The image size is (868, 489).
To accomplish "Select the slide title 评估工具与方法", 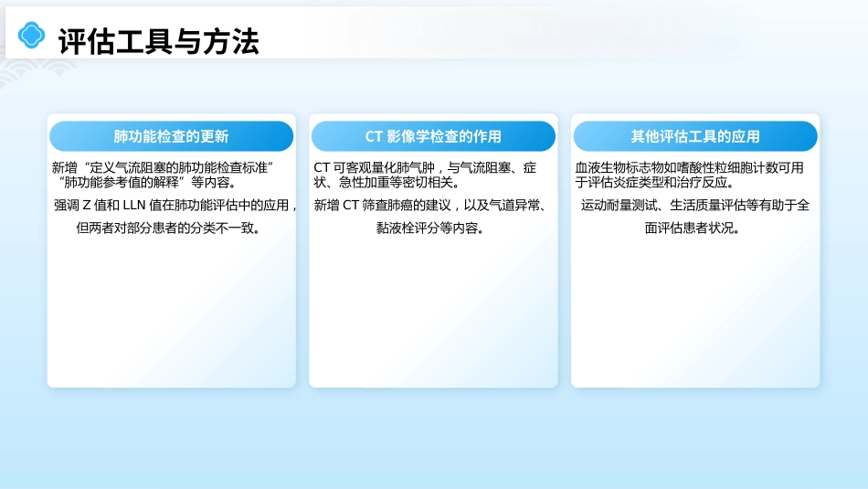I will pyautogui.click(x=158, y=41).
